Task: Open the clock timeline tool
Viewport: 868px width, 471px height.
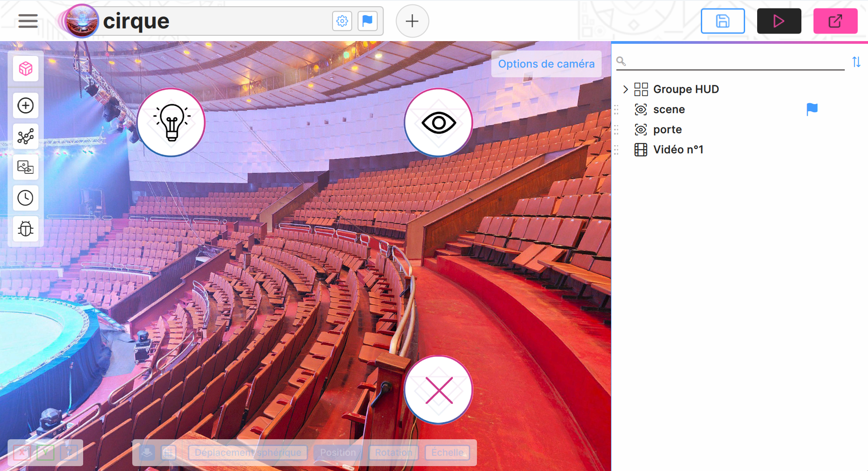Action: [x=25, y=198]
